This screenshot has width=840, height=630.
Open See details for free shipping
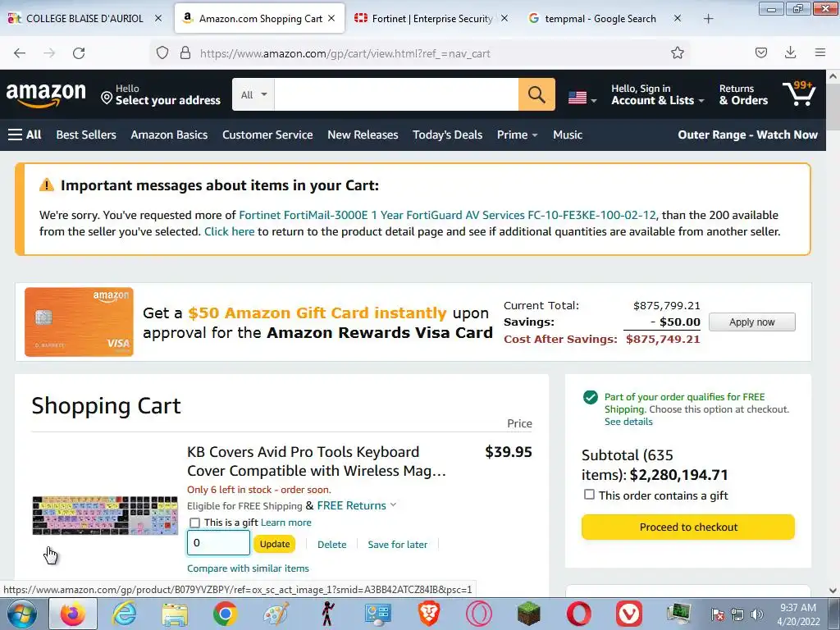(628, 422)
